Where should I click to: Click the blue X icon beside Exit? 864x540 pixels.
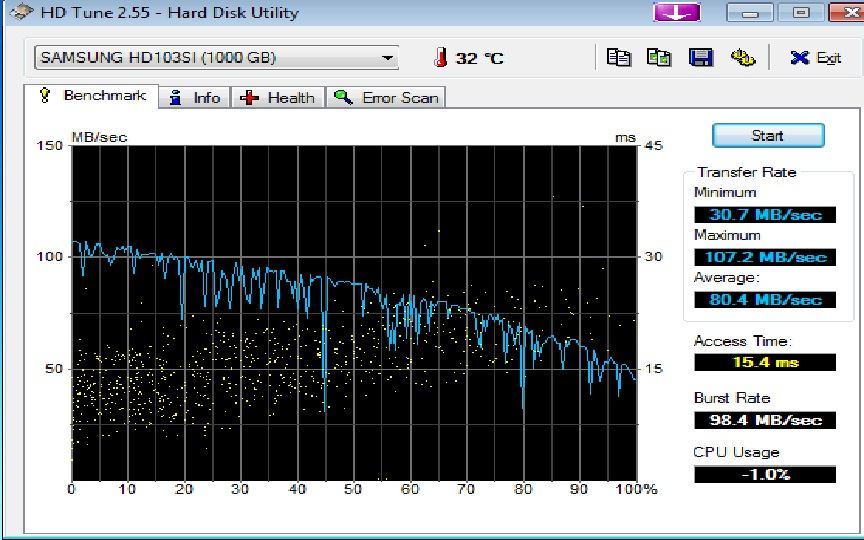pos(799,57)
